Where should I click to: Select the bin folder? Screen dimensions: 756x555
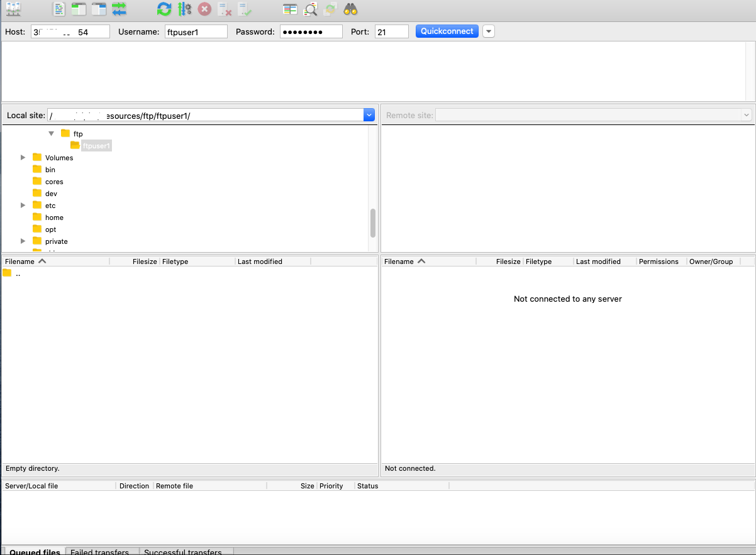click(x=50, y=170)
